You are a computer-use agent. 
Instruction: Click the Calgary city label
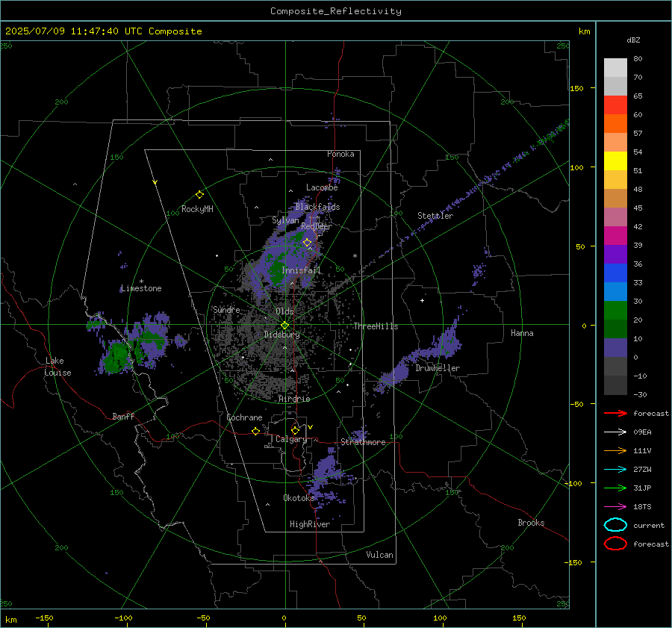click(291, 439)
